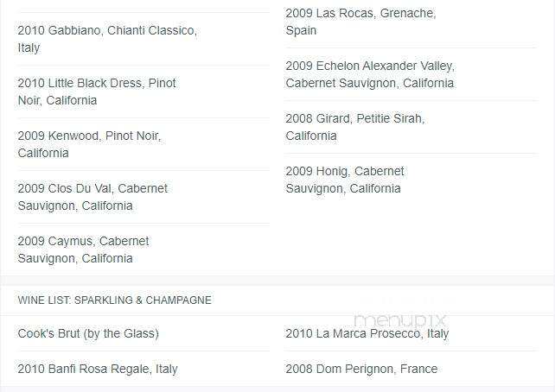Click Sauvignon, California under 2009 Honig
The image size is (555, 392).
(x=343, y=188)
